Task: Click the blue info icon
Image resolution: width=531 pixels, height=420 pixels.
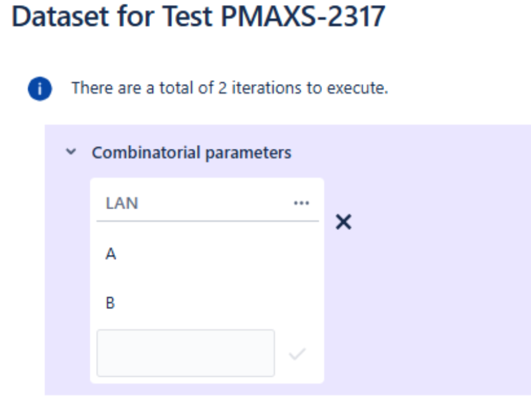Action: [40, 89]
